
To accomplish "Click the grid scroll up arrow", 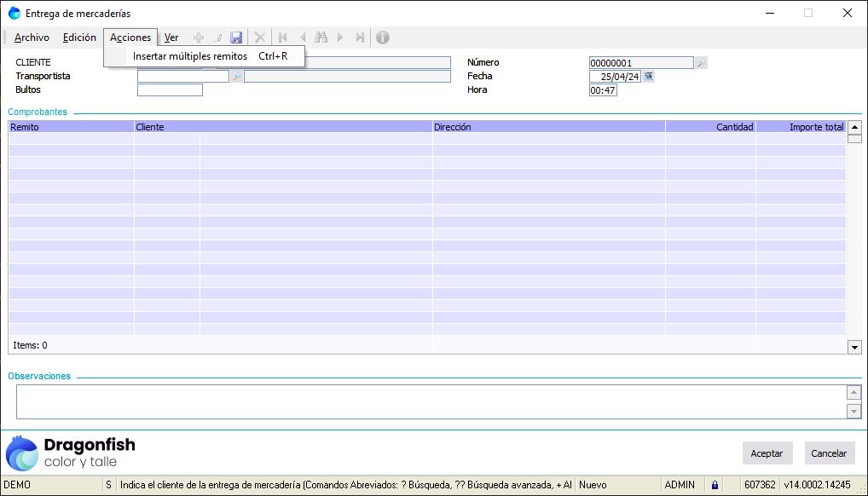I will (854, 127).
